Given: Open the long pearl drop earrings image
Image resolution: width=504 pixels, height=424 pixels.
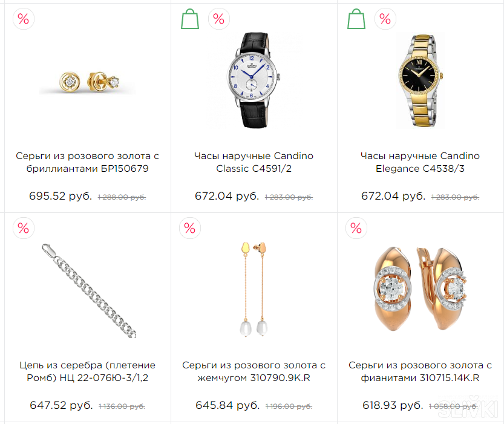Looking at the screenshot, I should [254, 290].
